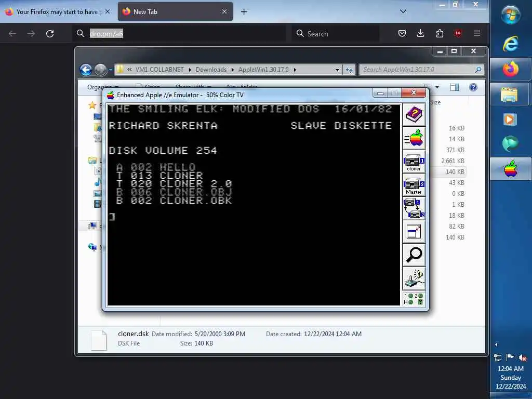Open Action Center flag tray icon
This screenshot has width=532, height=399.
click(x=510, y=357)
